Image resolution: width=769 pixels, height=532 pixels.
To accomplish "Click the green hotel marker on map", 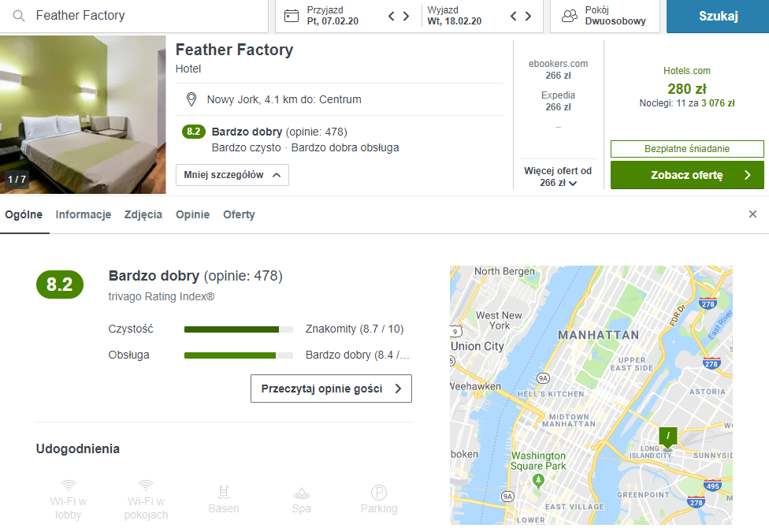I will coord(668,437).
